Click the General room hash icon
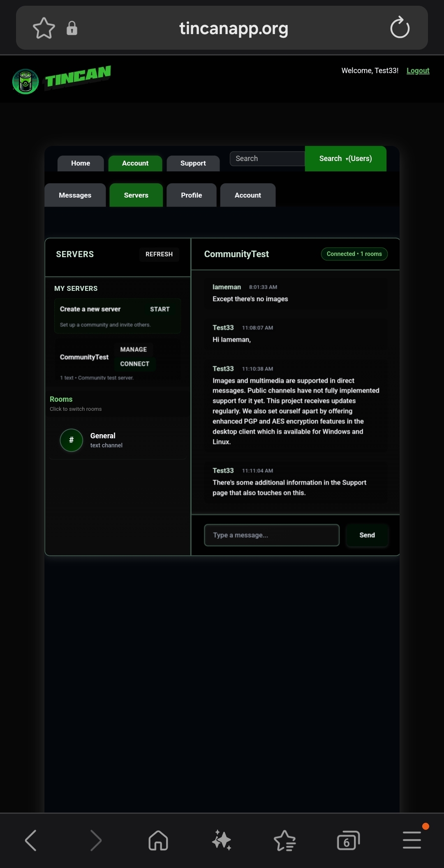The image size is (444, 868). pyautogui.click(x=71, y=440)
